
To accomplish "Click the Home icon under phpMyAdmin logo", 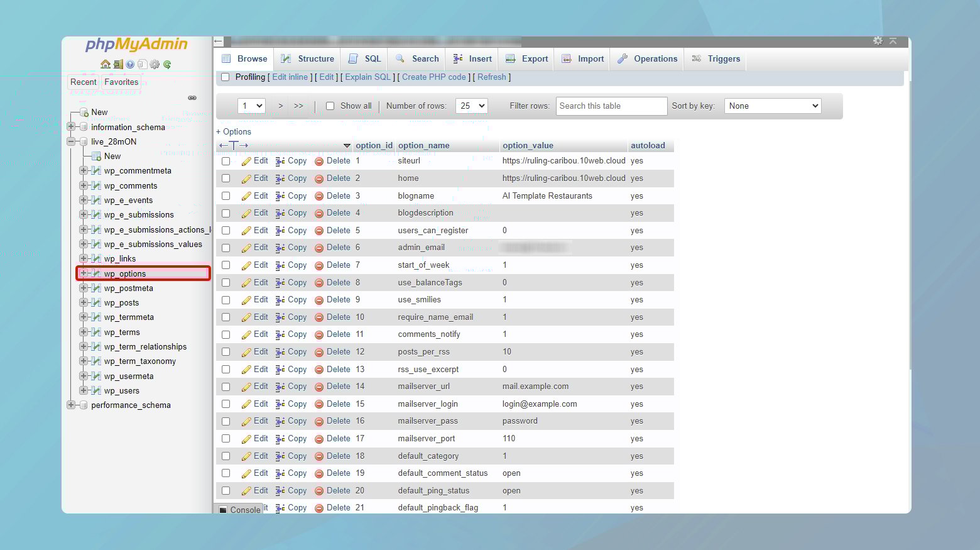I will pos(106,64).
